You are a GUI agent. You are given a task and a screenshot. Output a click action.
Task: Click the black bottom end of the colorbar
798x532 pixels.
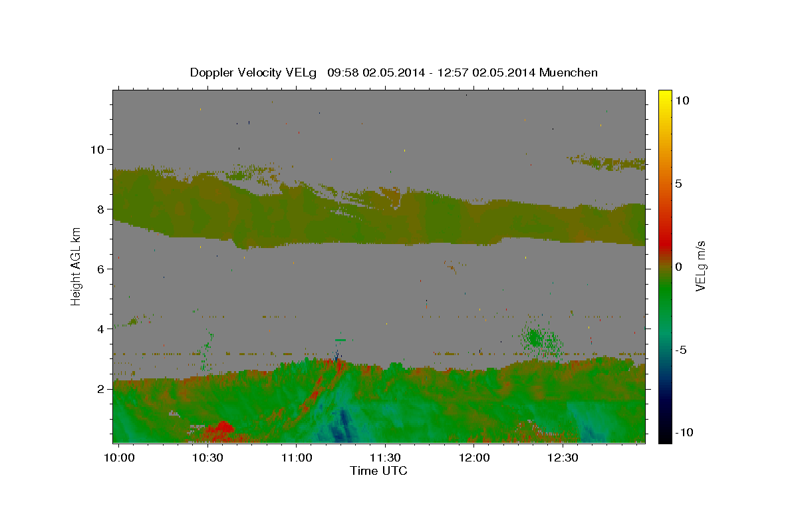[665, 438]
